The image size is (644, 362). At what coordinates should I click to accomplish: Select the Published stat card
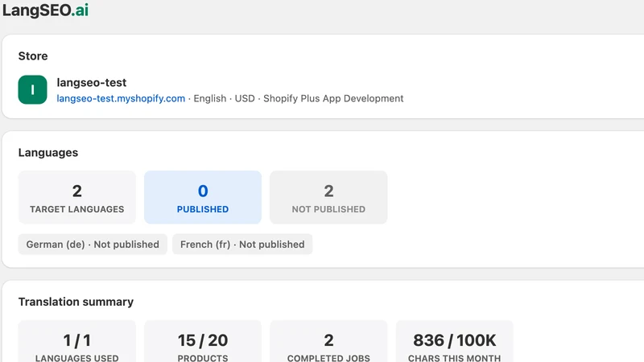click(203, 197)
